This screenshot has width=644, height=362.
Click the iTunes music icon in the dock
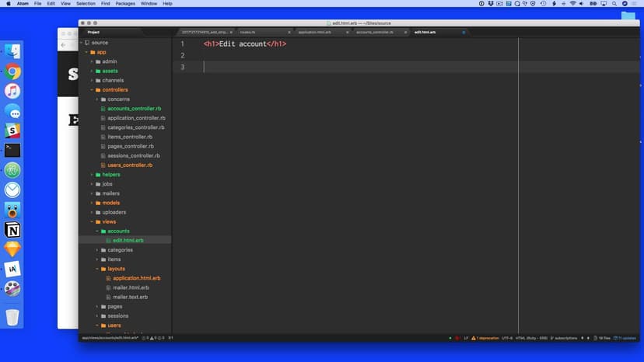click(12, 92)
